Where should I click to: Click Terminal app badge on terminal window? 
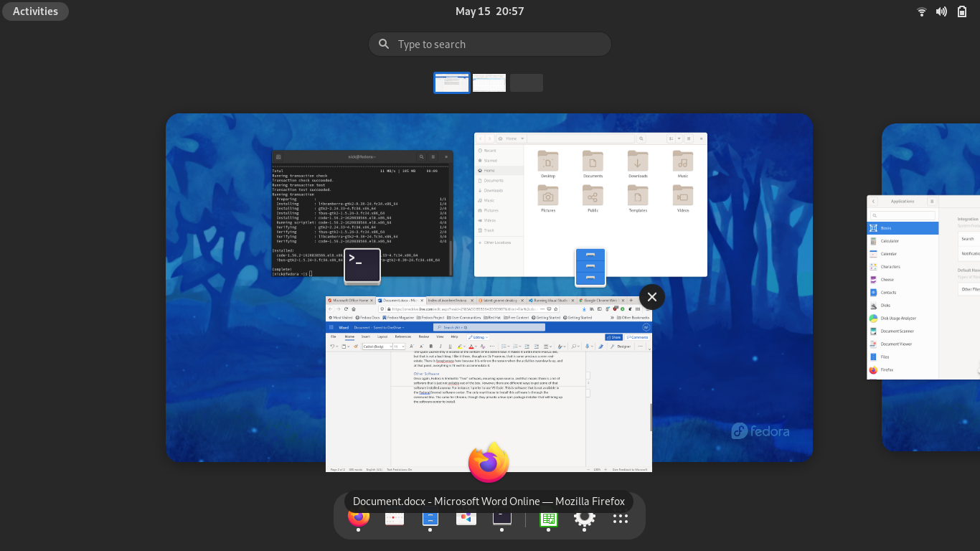click(x=362, y=267)
